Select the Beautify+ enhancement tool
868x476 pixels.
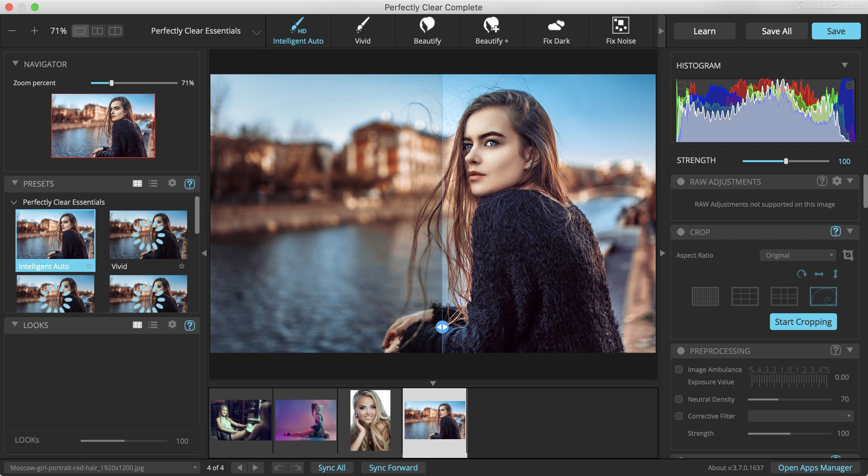pyautogui.click(x=492, y=30)
